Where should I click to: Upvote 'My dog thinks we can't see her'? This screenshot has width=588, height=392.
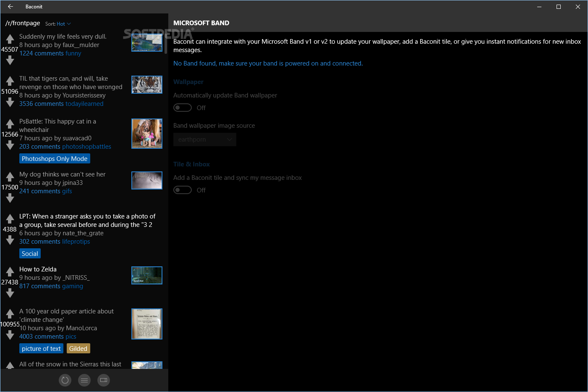pos(10,177)
